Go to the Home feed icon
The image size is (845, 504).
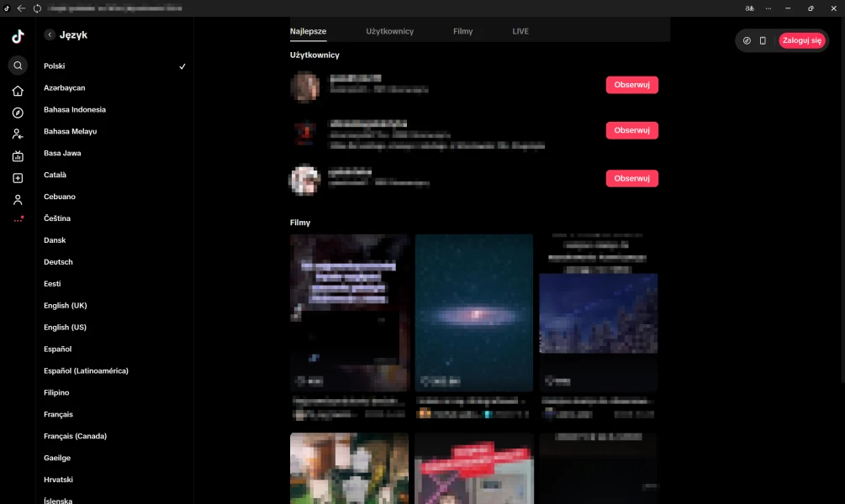[x=18, y=91]
